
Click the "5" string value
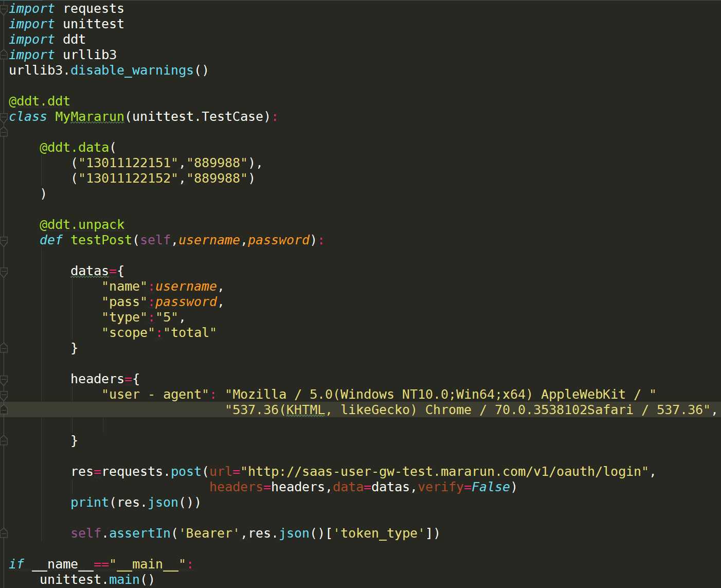click(x=167, y=317)
